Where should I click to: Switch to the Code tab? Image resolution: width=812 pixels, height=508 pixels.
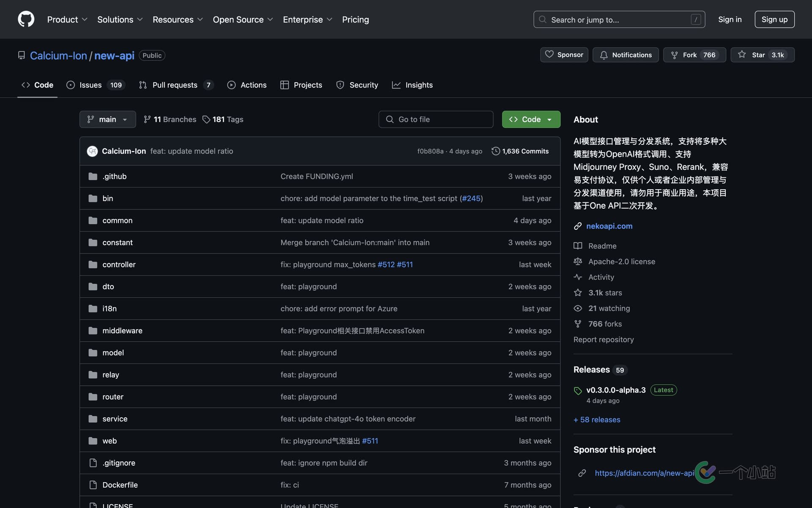(x=37, y=85)
